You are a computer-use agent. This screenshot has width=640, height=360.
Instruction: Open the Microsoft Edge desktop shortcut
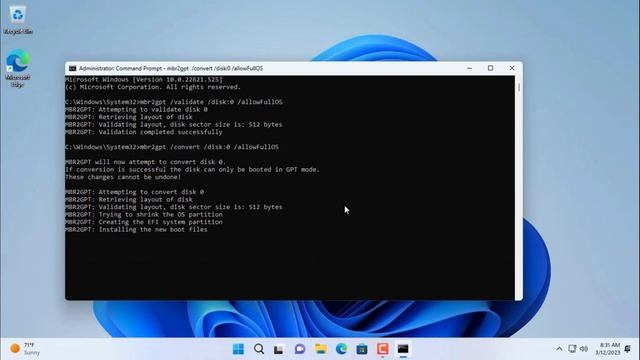click(18, 68)
